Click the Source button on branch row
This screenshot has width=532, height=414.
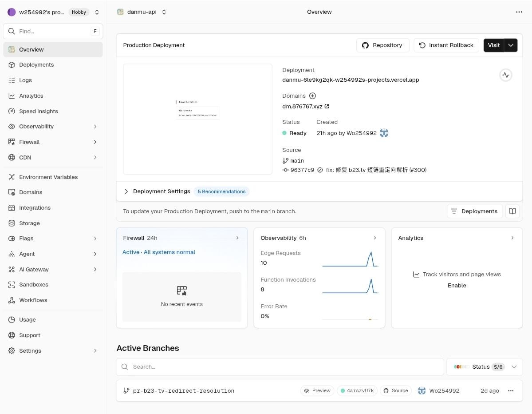[x=396, y=390]
